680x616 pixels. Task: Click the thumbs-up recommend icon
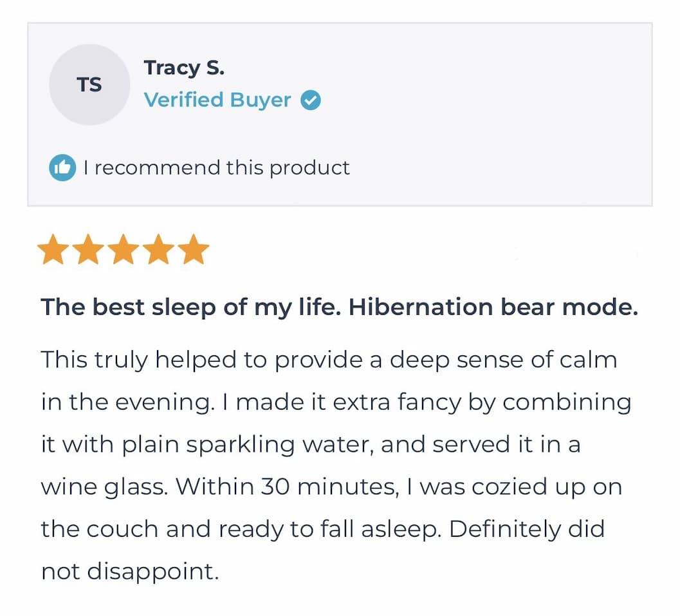pos(62,167)
